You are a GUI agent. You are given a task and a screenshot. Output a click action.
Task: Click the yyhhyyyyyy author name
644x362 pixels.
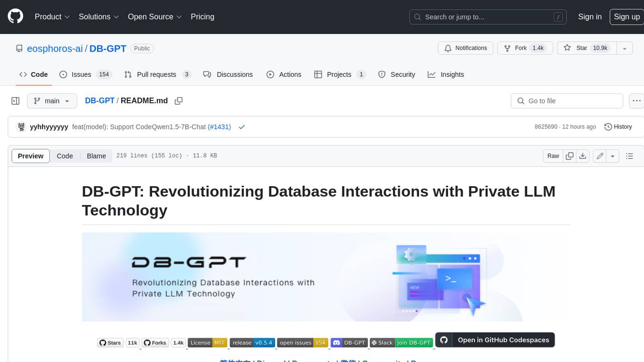pos(49,127)
